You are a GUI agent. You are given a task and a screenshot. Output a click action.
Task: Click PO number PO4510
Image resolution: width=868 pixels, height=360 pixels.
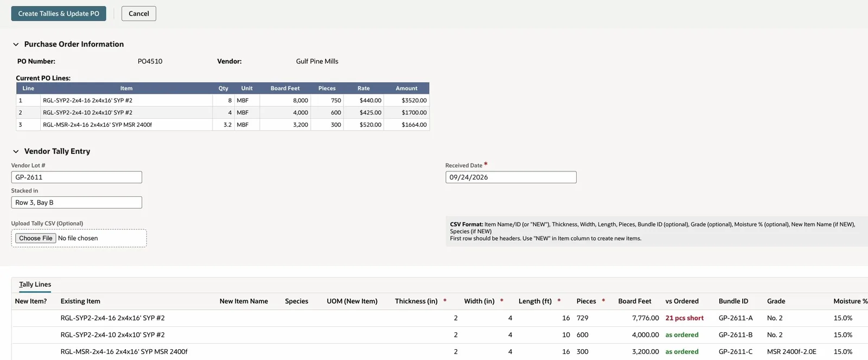click(x=150, y=61)
